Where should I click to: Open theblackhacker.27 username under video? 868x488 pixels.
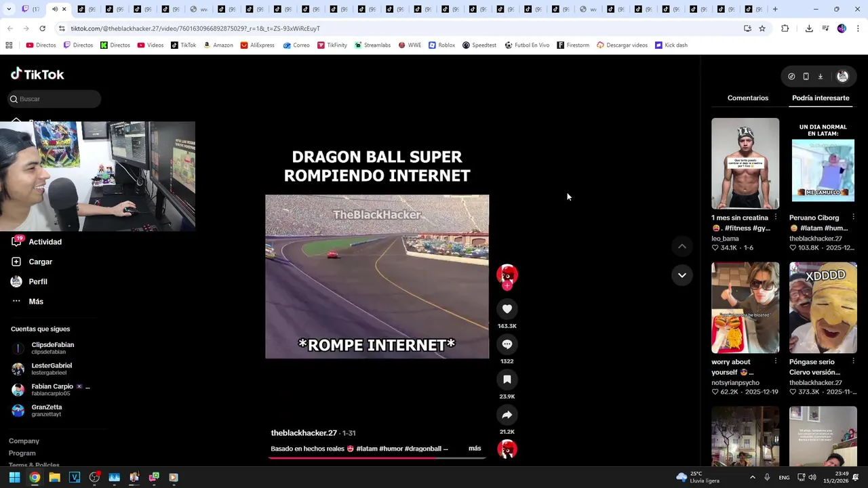point(304,433)
